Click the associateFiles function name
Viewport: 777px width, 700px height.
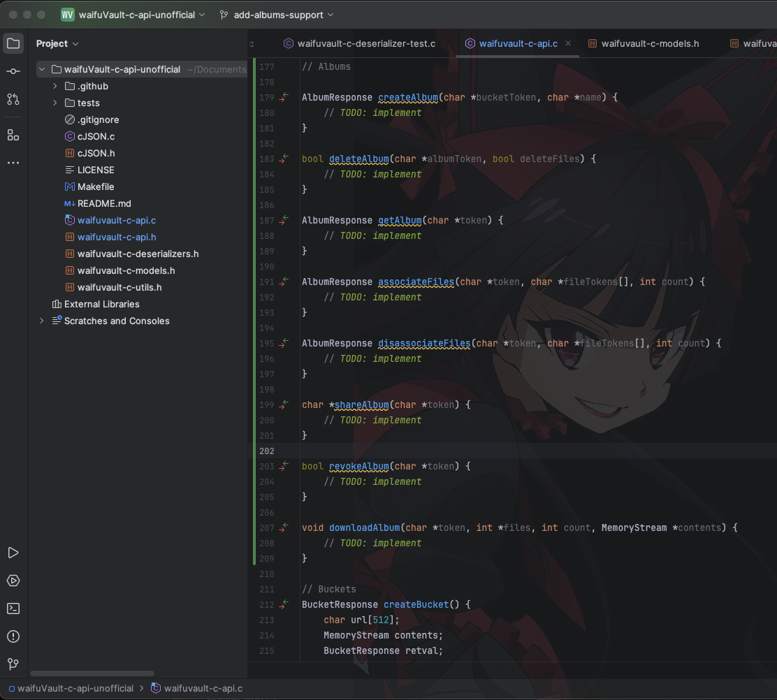click(416, 282)
